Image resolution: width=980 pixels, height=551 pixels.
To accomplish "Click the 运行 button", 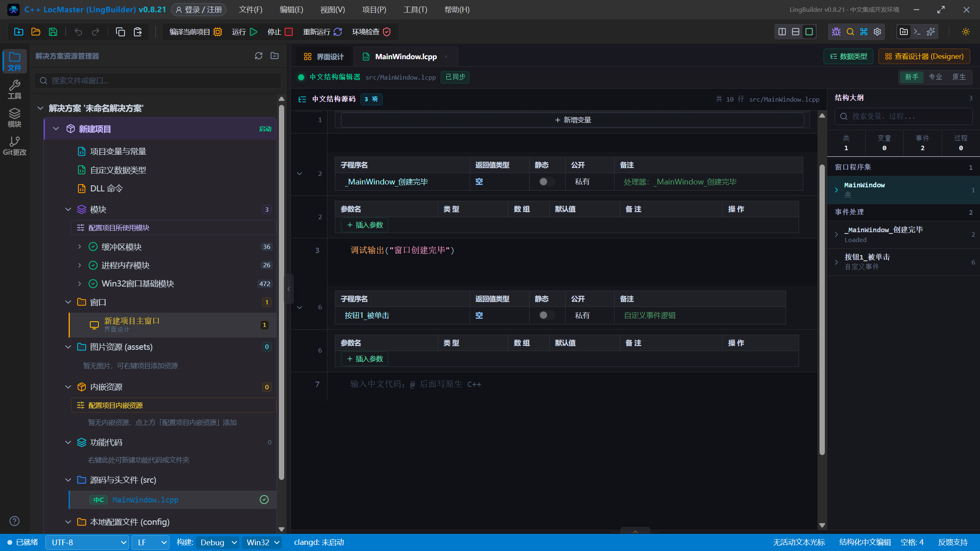I will pyautogui.click(x=245, y=32).
